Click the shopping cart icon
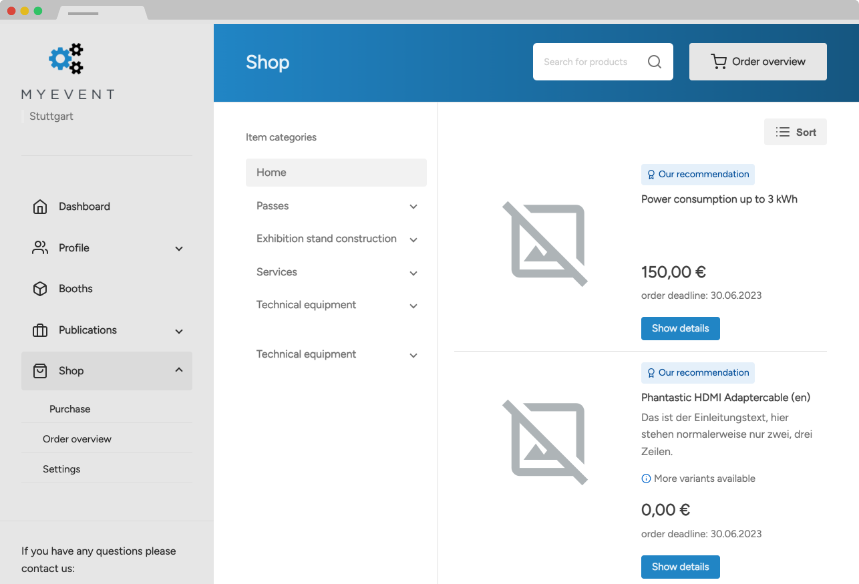 (x=719, y=61)
